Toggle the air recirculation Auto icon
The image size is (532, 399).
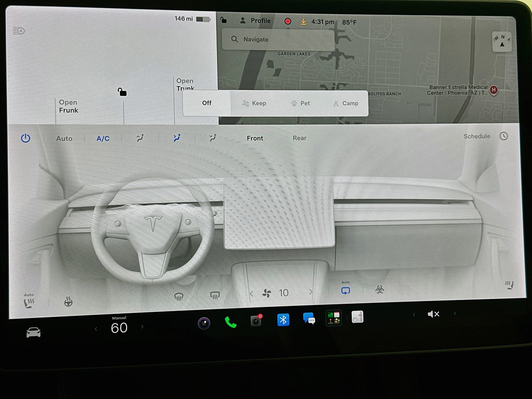click(345, 288)
